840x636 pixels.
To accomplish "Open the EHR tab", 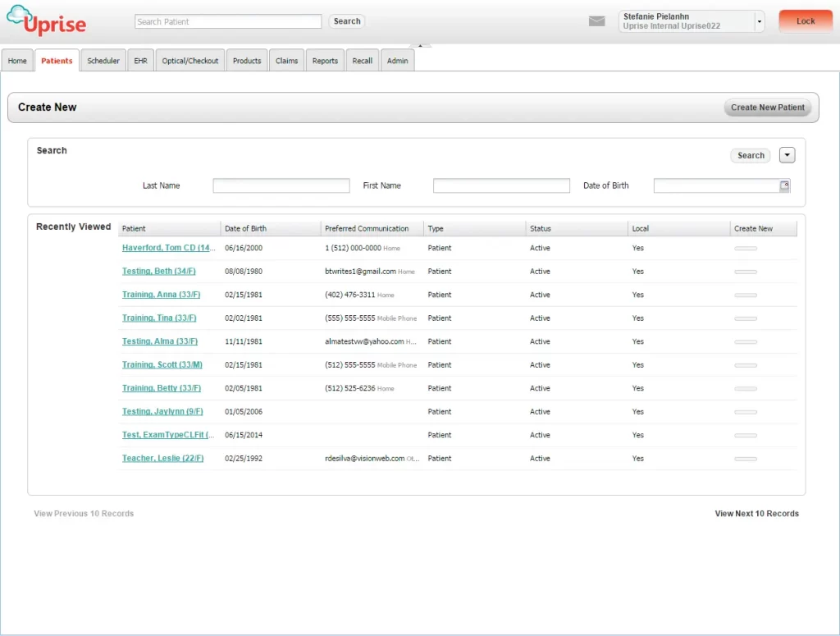I will coord(139,60).
